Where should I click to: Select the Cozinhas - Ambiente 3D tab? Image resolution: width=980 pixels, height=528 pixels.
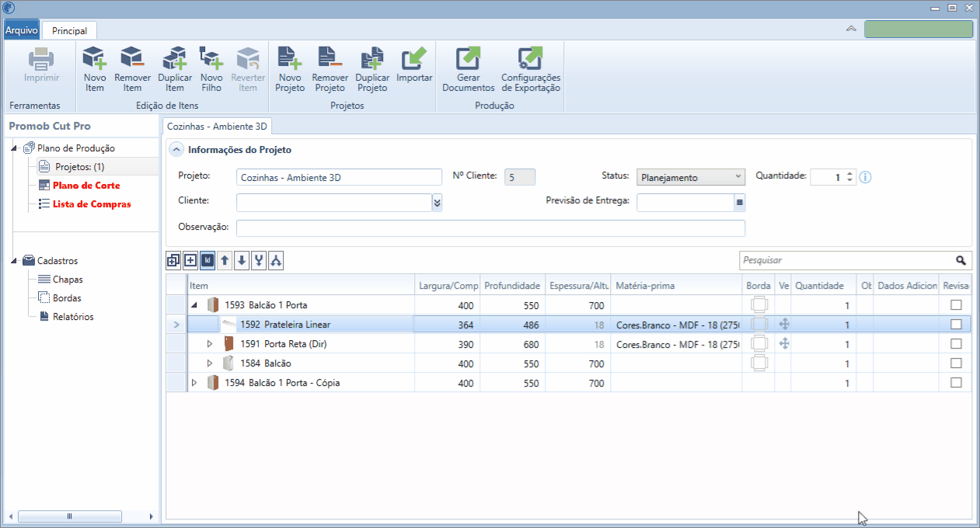[217, 126]
